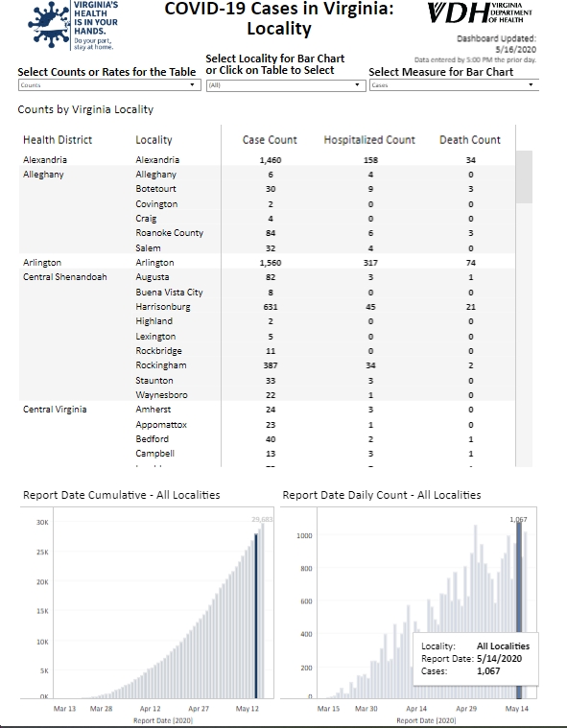Click the Arlington locality entry
567x728 pixels.
click(x=154, y=262)
